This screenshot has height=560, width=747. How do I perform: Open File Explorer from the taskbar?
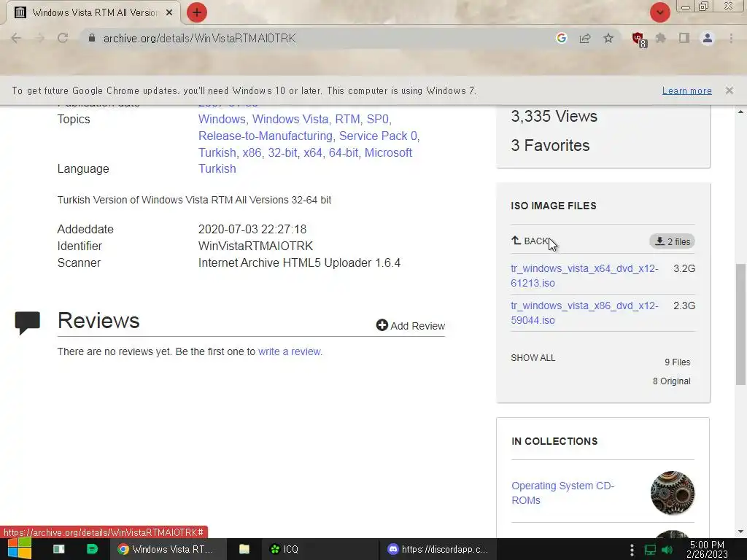244,549
